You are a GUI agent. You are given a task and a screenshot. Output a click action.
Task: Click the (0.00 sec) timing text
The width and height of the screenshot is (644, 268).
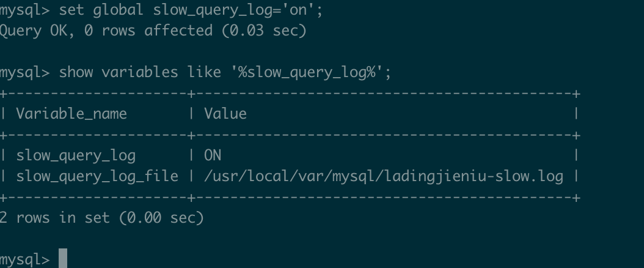click(x=161, y=217)
